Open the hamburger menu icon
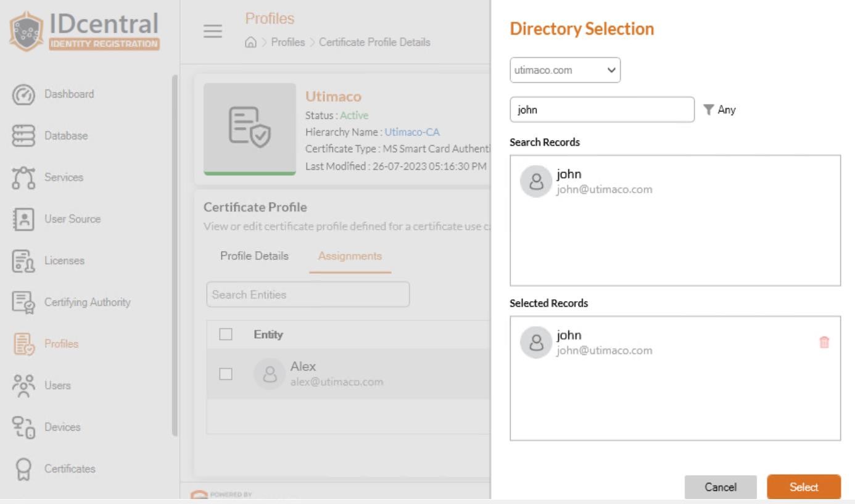The image size is (855, 504). click(213, 31)
